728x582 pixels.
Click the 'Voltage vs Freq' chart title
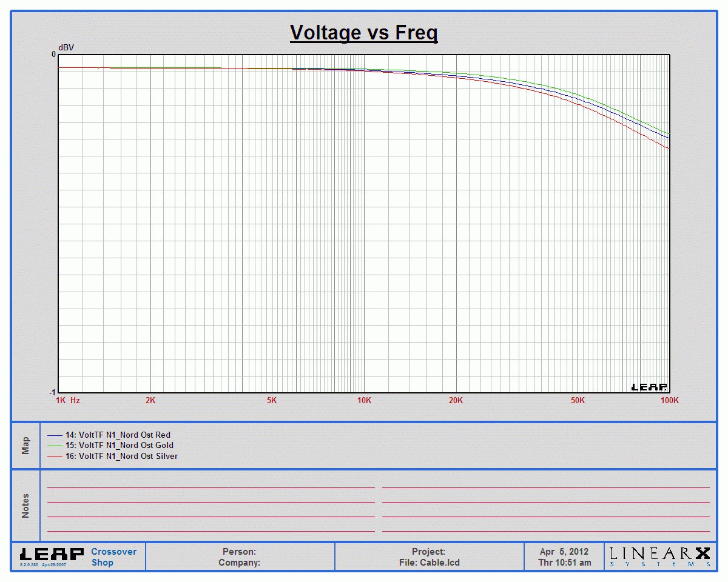coord(363,32)
